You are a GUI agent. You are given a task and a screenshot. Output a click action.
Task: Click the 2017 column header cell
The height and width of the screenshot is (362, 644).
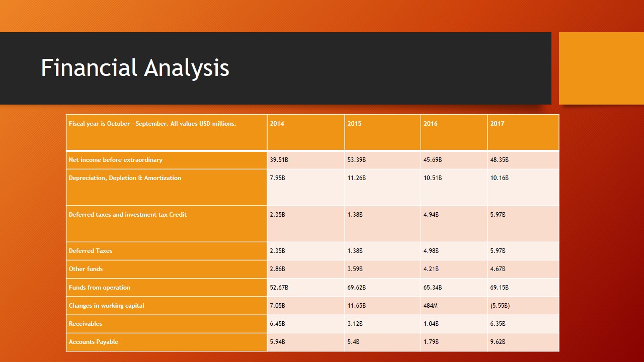(x=497, y=124)
